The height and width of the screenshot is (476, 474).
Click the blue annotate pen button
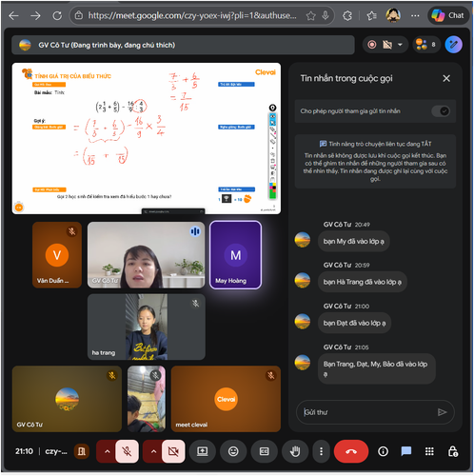(x=454, y=45)
